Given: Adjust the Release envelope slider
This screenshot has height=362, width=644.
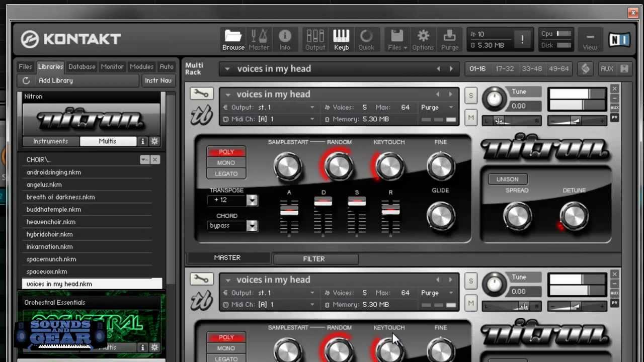Looking at the screenshot, I should tap(390, 210).
